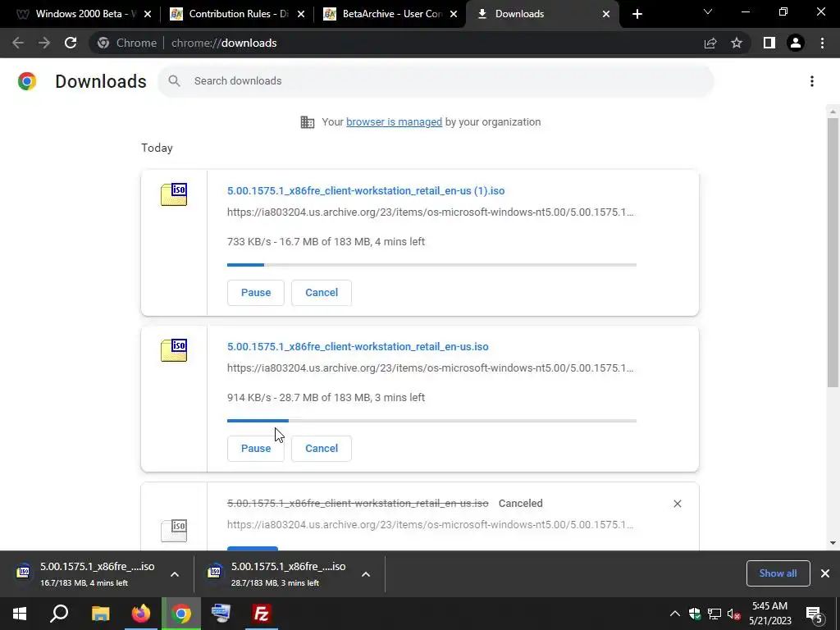Cancel the (1).iso download at 16.7 MB
This screenshot has height=630, width=840.
(322, 293)
